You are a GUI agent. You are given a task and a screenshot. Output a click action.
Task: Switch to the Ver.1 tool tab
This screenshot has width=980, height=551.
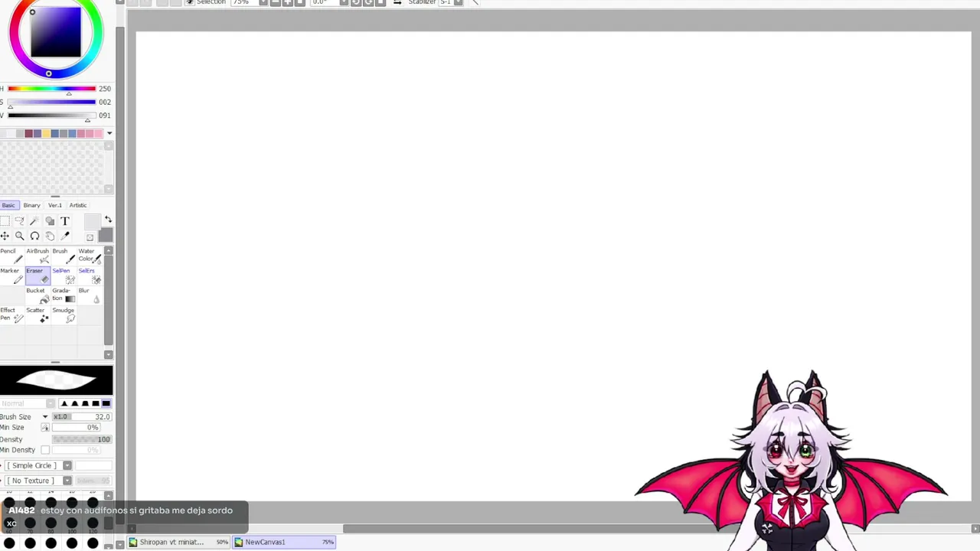[x=55, y=205]
